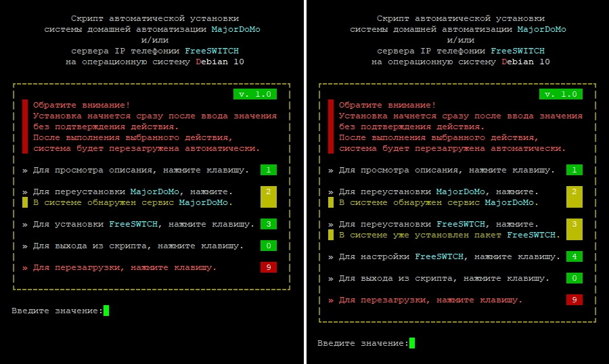Click the v. 1.0 badge in right terminal

pyautogui.click(x=561, y=94)
